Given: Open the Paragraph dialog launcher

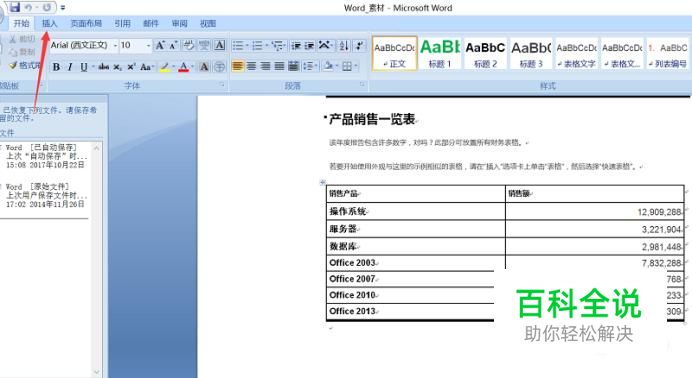Looking at the screenshot, I should 362,84.
